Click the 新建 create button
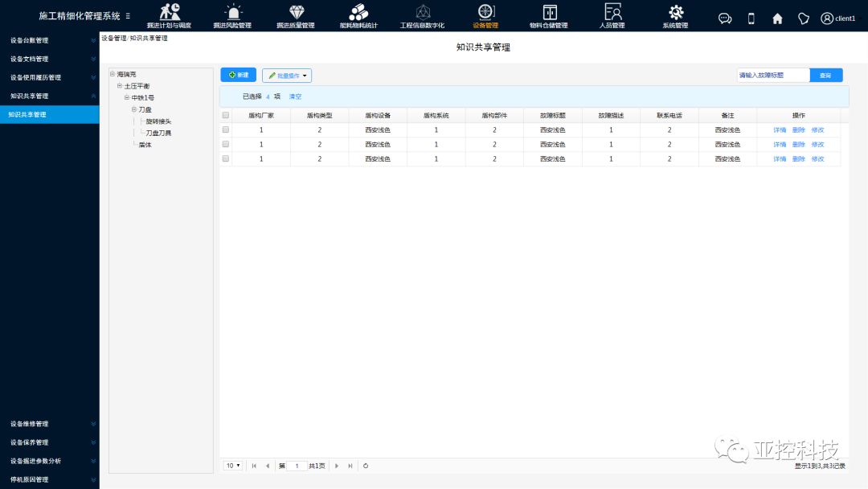 [x=238, y=75]
